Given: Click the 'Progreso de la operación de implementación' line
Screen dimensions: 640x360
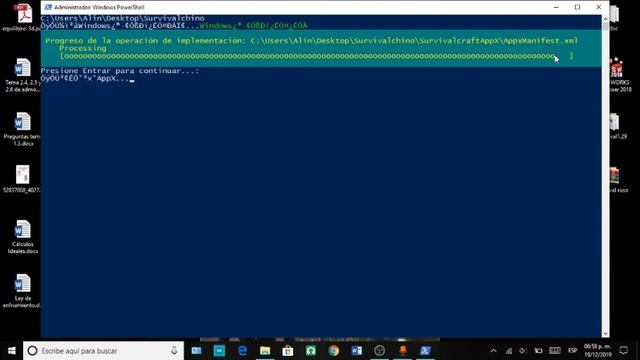Looking at the screenshot, I should pyautogui.click(x=311, y=40).
